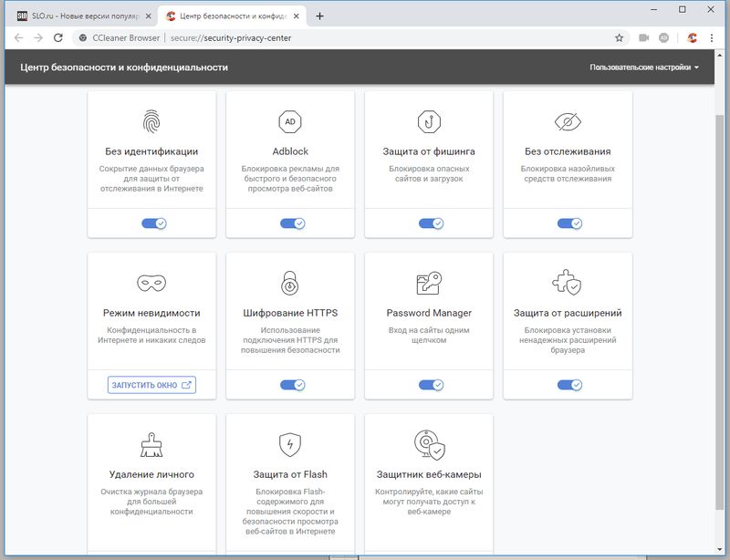The width and height of the screenshot is (730, 560).
Task: Minimize the browser window
Action: point(653,9)
